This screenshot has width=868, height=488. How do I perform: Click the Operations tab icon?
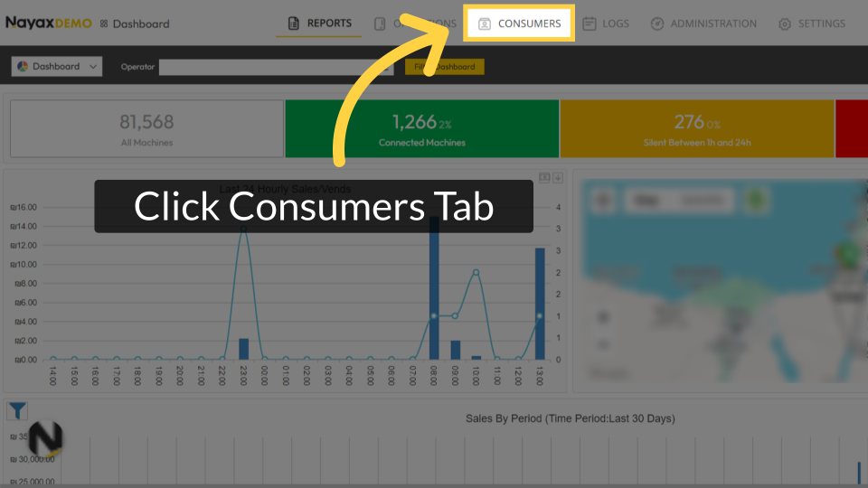[x=379, y=23]
